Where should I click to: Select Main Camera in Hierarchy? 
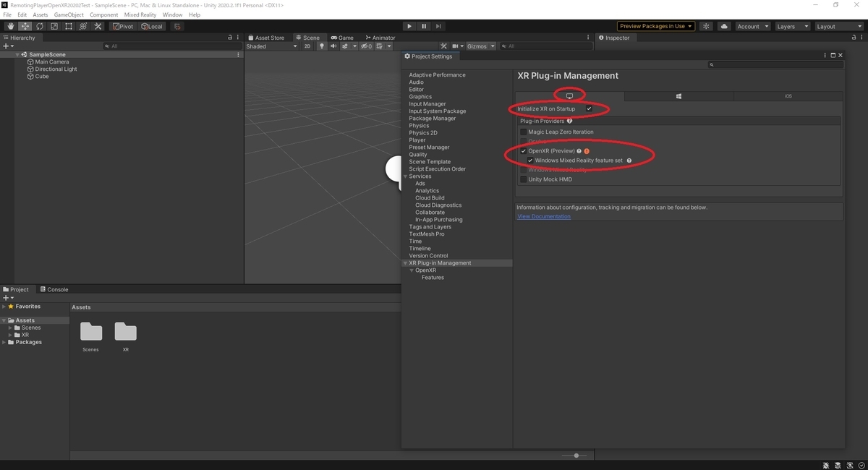[x=52, y=62]
